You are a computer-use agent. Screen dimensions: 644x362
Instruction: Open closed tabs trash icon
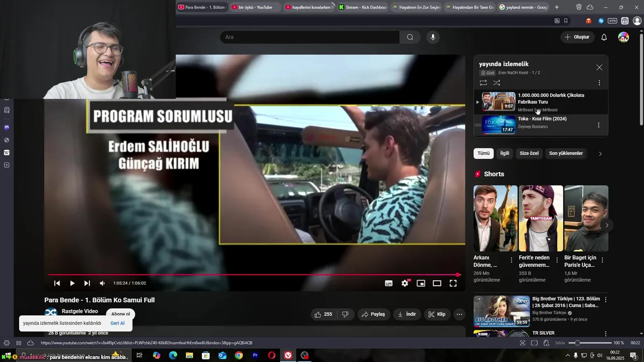pyautogui.click(x=579, y=7)
